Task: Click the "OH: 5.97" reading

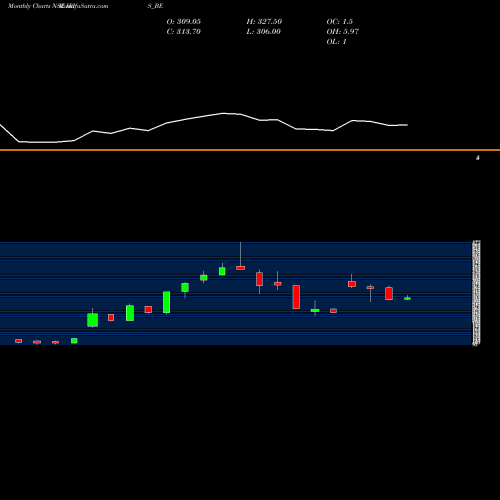Action: 343,32
